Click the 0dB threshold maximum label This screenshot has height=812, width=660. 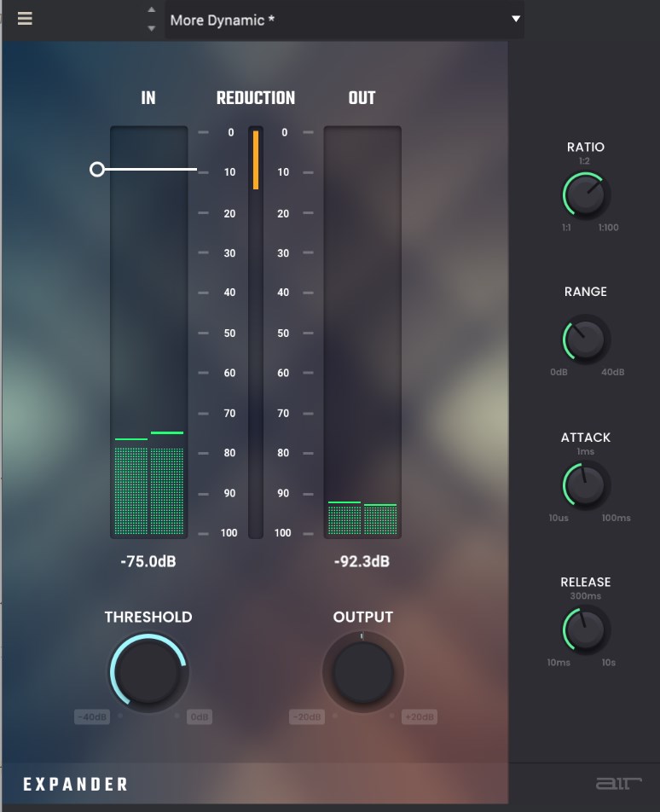click(x=200, y=717)
